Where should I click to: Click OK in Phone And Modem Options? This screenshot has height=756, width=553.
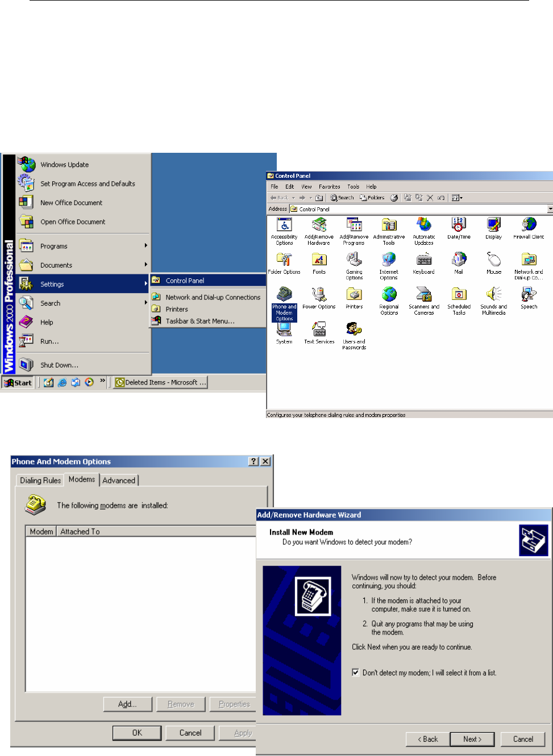point(137,733)
